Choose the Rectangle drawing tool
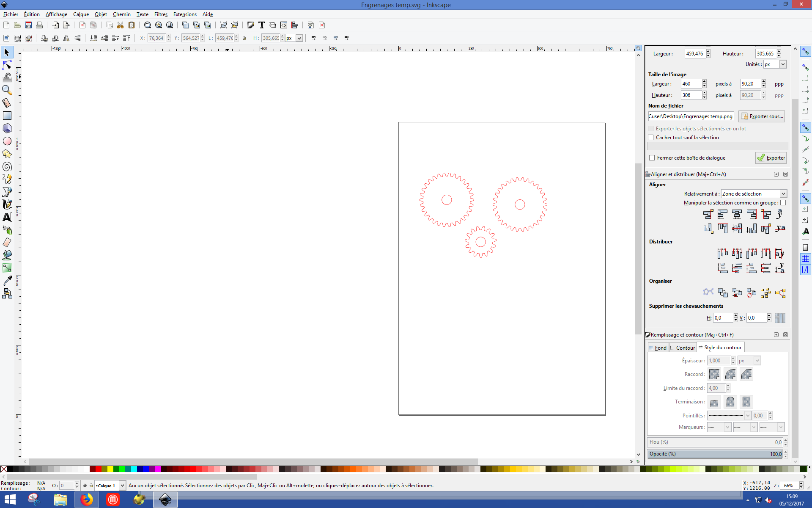Viewport: 812px width, 508px height. tap(7, 116)
